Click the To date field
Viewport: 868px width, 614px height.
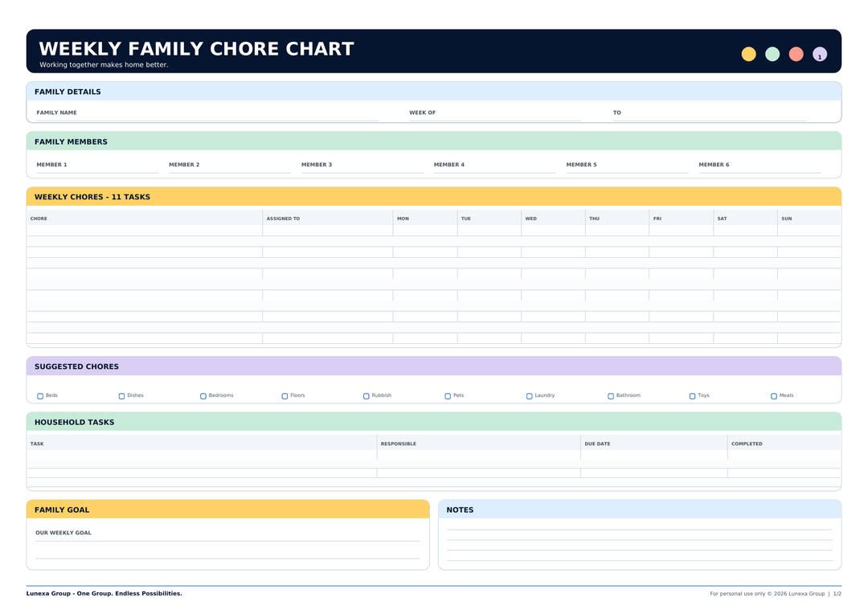(710, 115)
